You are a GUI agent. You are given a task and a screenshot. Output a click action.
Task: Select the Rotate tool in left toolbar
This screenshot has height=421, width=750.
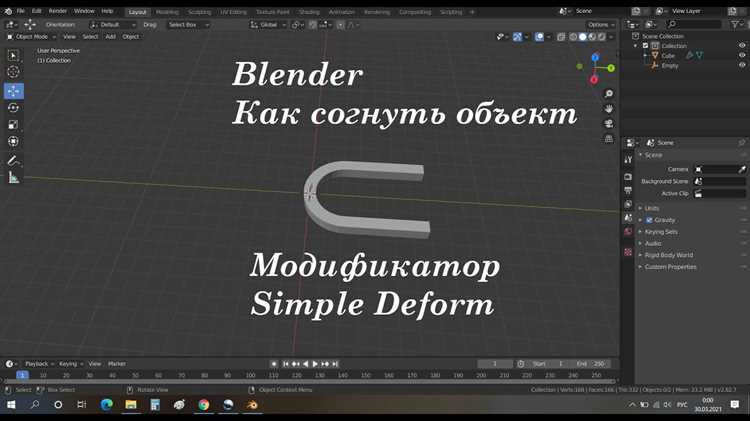(13, 108)
